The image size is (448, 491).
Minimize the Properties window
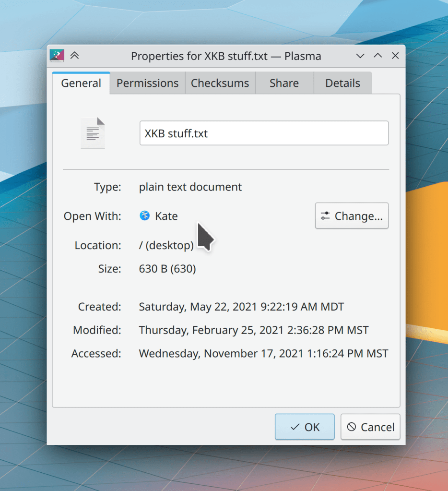(x=360, y=56)
